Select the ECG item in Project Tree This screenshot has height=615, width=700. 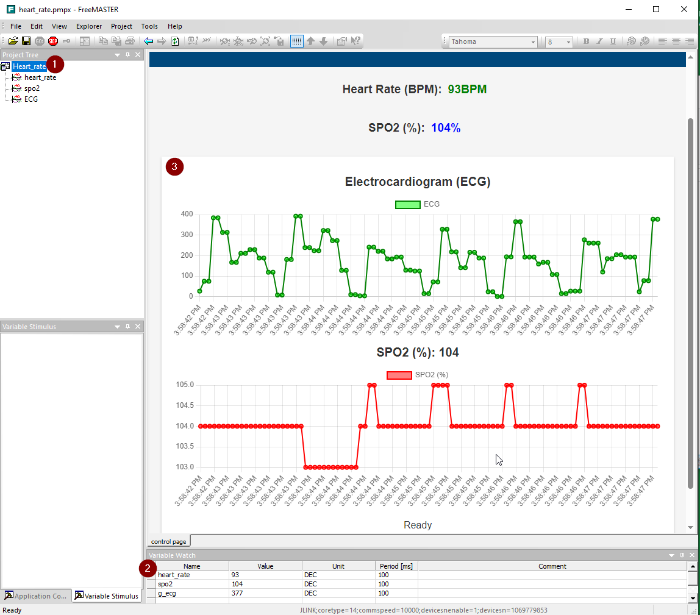pyautogui.click(x=30, y=99)
